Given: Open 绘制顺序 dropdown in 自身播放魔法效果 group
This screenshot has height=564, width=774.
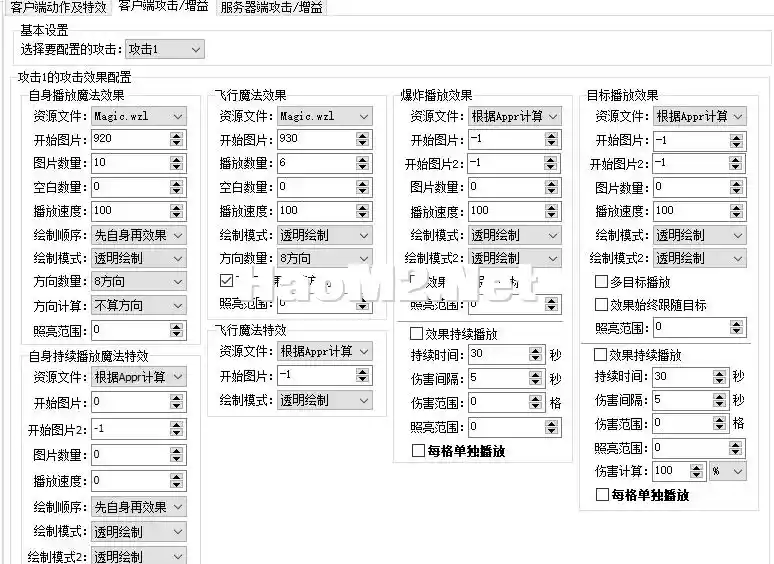Looking at the screenshot, I should click(139, 235).
